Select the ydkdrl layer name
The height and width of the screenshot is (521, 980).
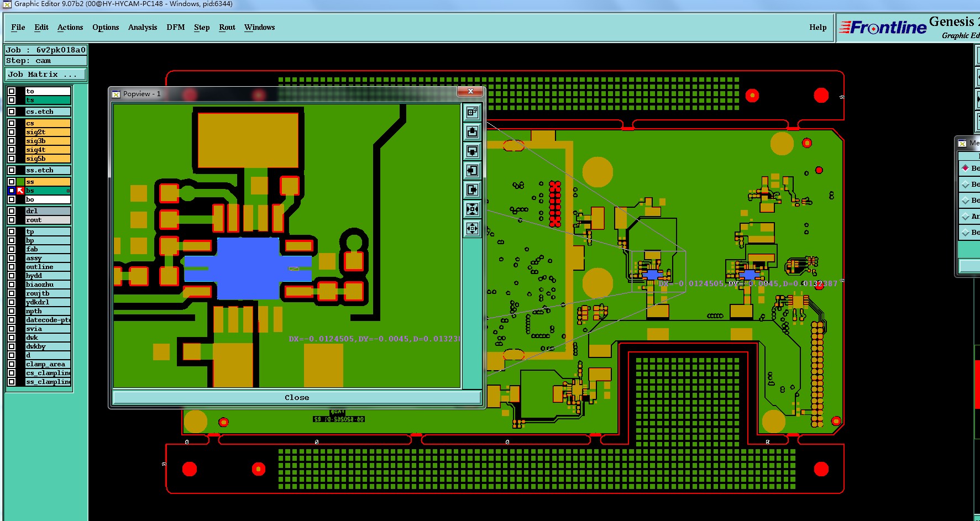(48, 302)
